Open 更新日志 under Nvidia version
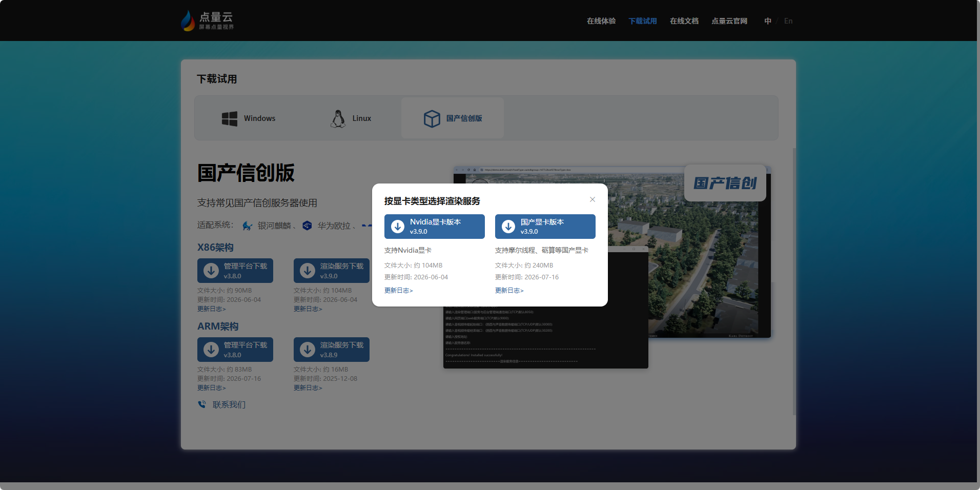The width and height of the screenshot is (980, 490). pos(399,291)
